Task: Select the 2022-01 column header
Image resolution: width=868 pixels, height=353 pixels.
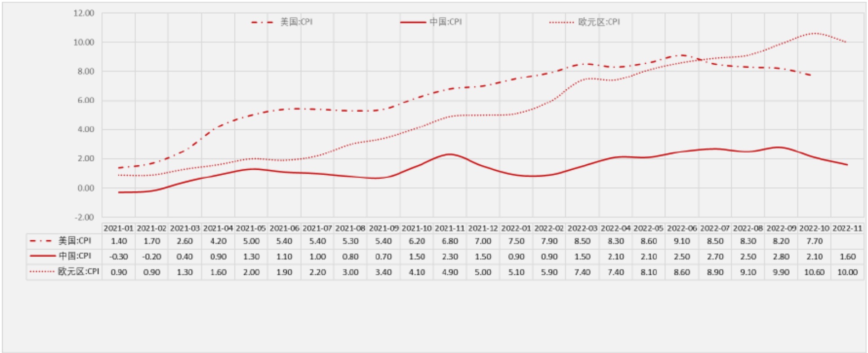Action: 516,228
